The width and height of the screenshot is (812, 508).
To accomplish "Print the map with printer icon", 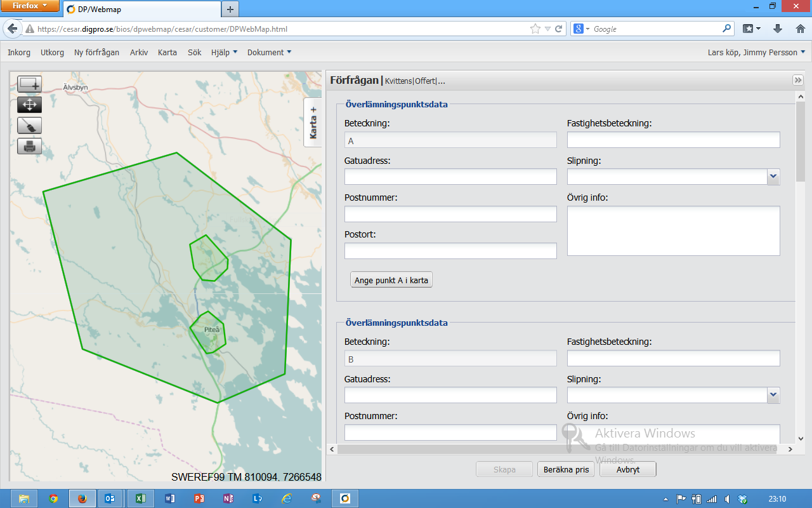I will point(29,146).
